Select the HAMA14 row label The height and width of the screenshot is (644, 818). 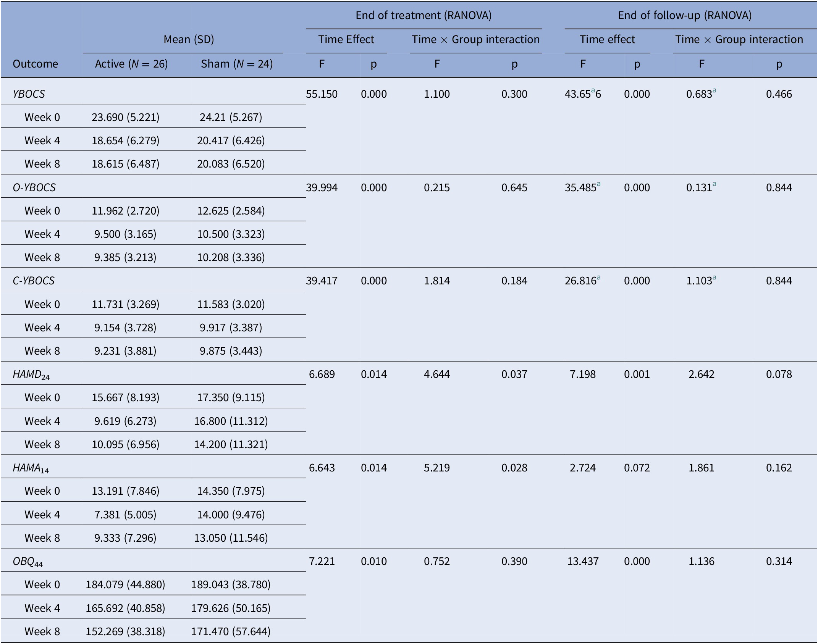31,468
